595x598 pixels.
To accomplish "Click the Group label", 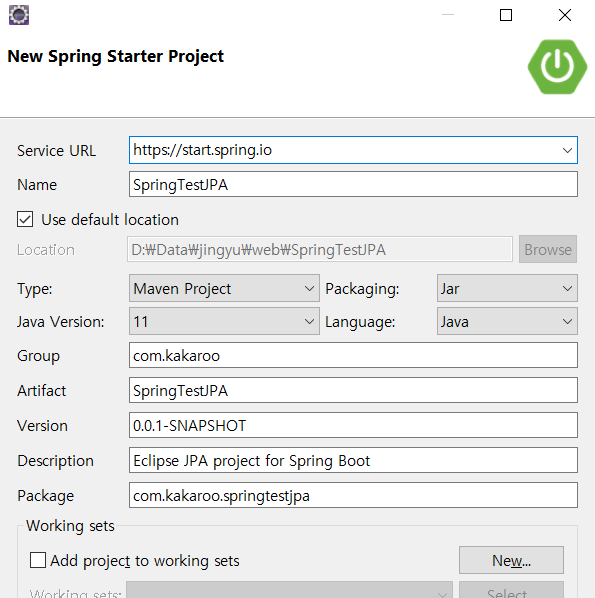I will 39,356.
